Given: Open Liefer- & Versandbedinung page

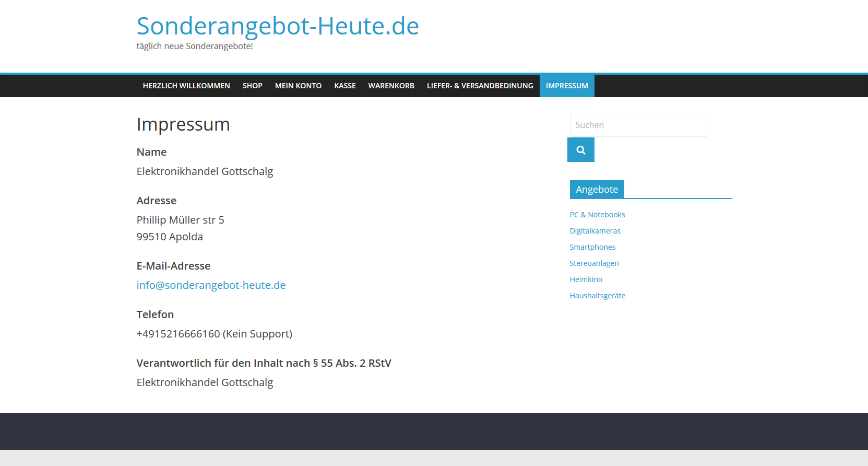Looking at the screenshot, I should click(480, 86).
